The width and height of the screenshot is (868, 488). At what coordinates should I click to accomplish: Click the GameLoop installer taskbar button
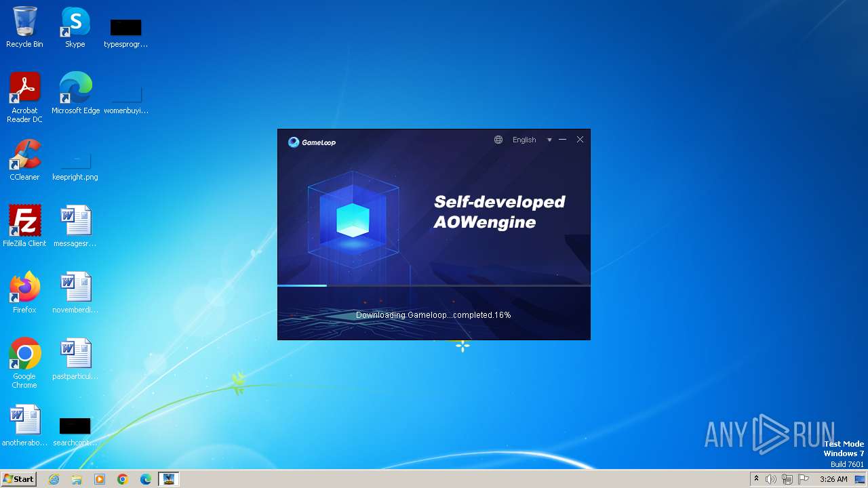point(168,479)
